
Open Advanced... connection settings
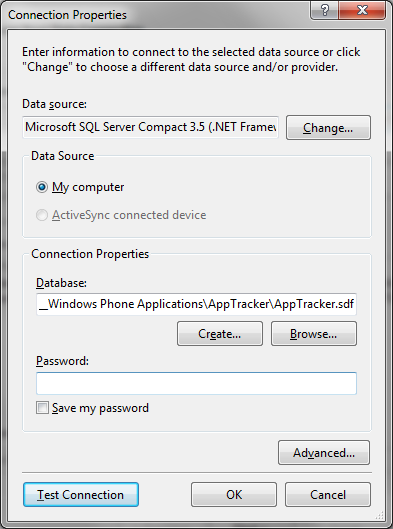324,452
